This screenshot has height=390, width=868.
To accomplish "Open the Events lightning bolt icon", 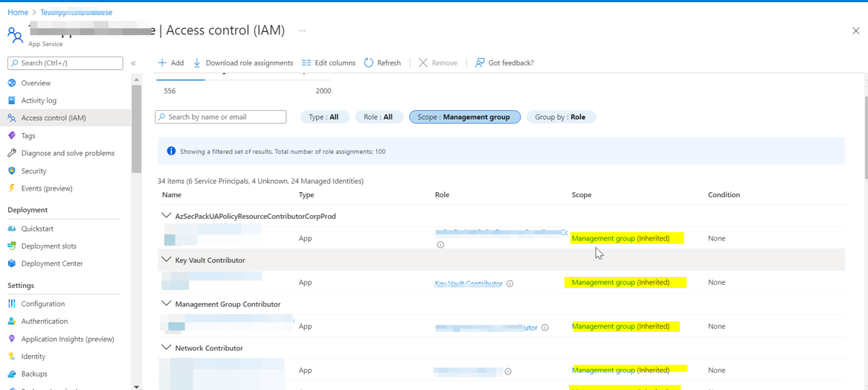I will point(12,188).
